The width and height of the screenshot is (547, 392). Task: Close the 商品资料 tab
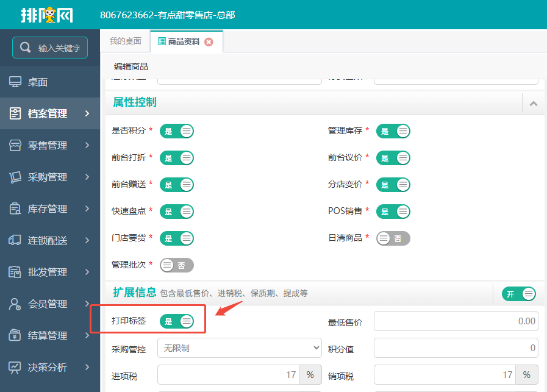click(209, 42)
